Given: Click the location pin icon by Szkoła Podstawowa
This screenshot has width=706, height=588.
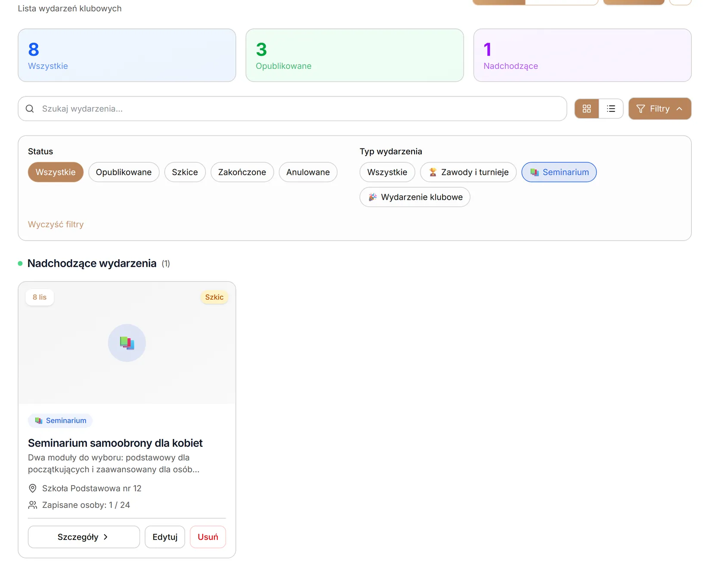Looking at the screenshot, I should 32,489.
